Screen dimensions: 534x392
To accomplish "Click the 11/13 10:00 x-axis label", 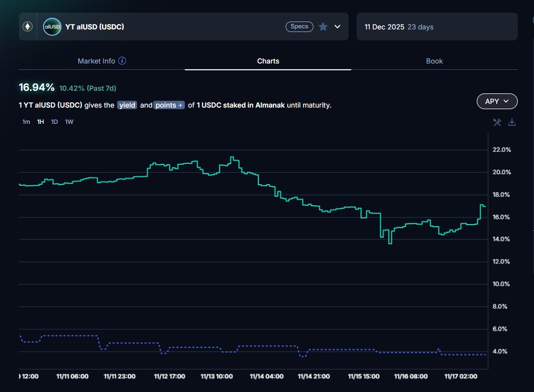I will [217, 376].
